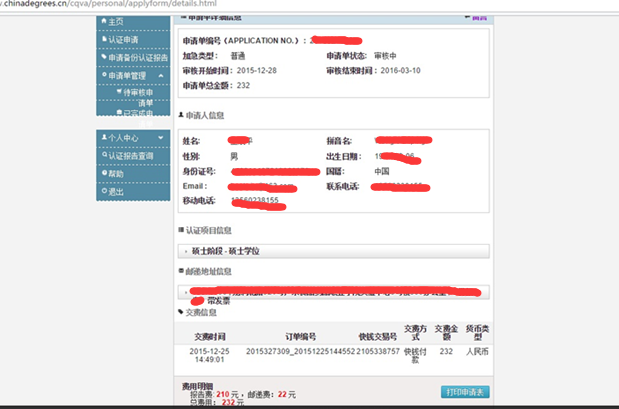Viewport: 619px width, 409px height.
Task: Click the home icon beside 主页
Action: (x=102, y=21)
